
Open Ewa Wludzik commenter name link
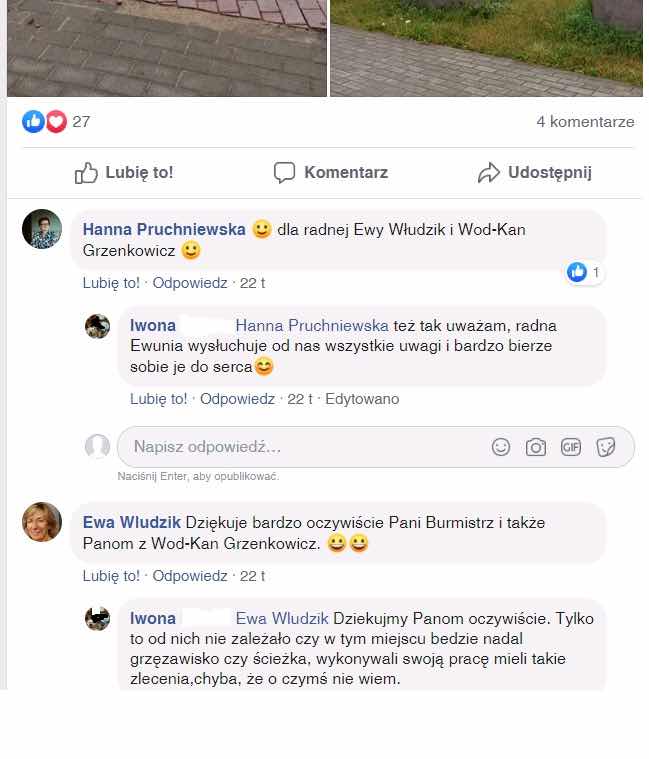pos(132,522)
